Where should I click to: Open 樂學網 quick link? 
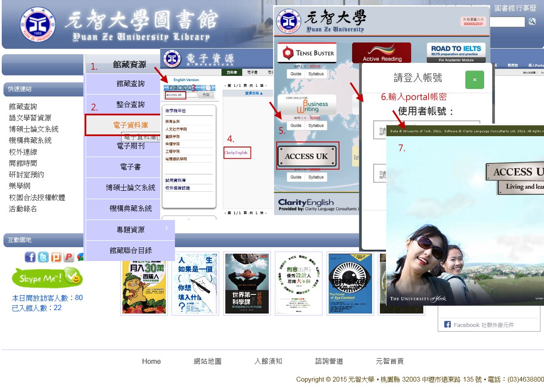point(20,186)
